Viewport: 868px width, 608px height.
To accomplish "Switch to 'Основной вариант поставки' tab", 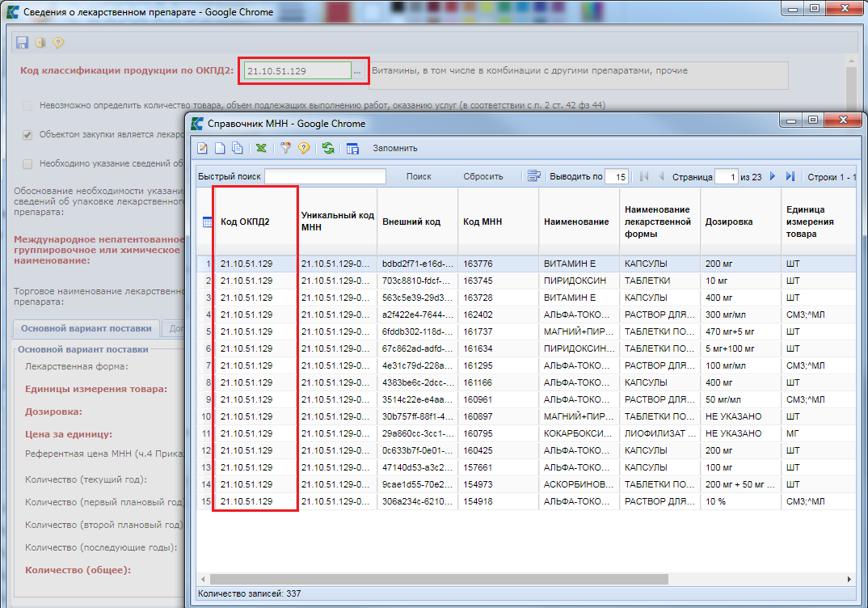I will tap(86, 329).
